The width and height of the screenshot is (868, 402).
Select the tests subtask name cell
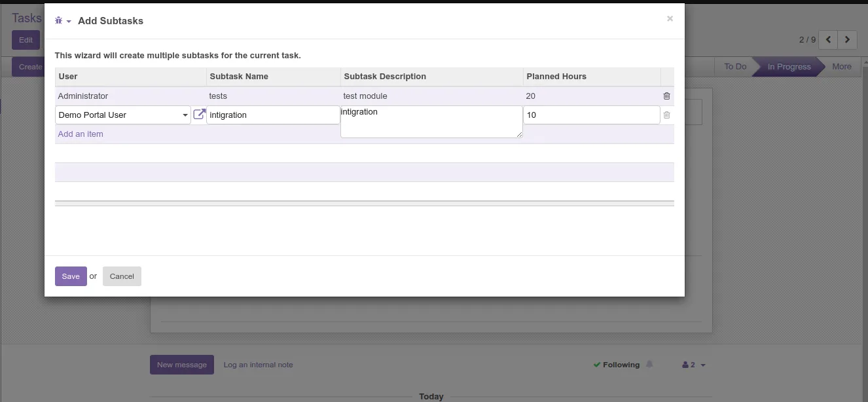273,96
